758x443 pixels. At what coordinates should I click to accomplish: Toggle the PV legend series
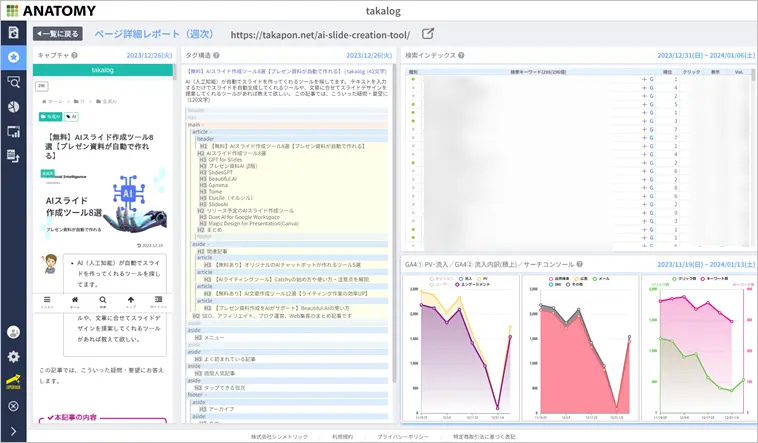coord(482,279)
